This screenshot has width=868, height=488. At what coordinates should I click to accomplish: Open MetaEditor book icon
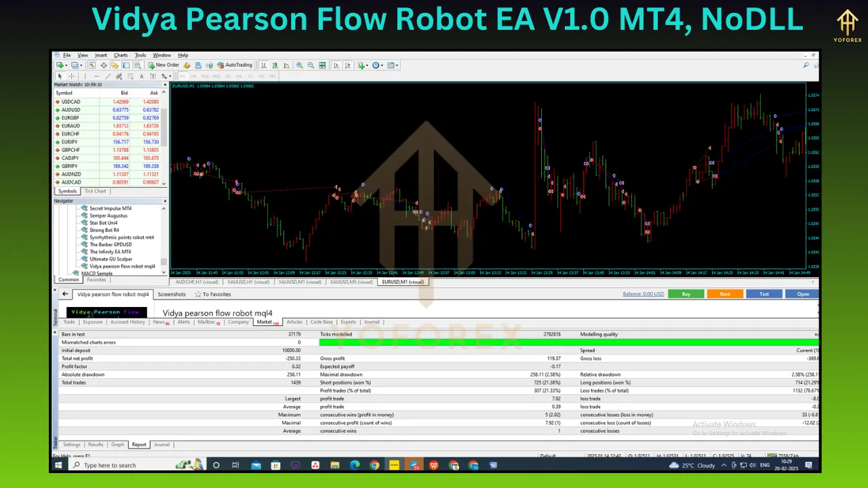point(186,65)
